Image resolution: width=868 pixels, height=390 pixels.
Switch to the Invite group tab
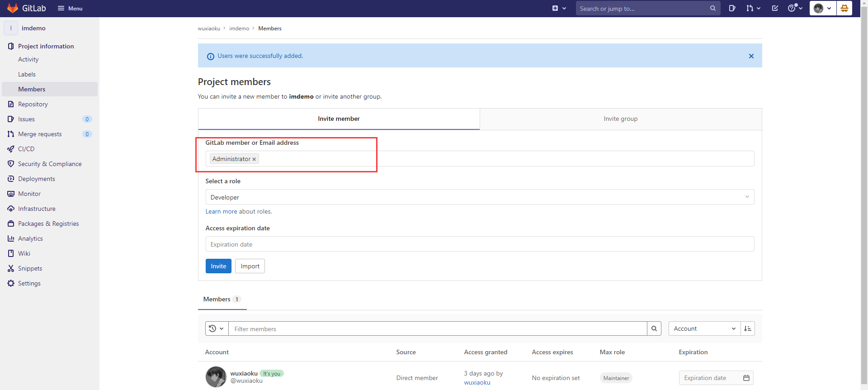click(x=620, y=119)
